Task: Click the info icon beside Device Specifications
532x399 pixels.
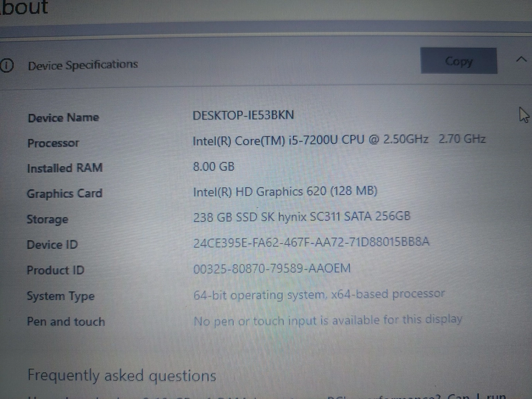Action: pos(7,66)
